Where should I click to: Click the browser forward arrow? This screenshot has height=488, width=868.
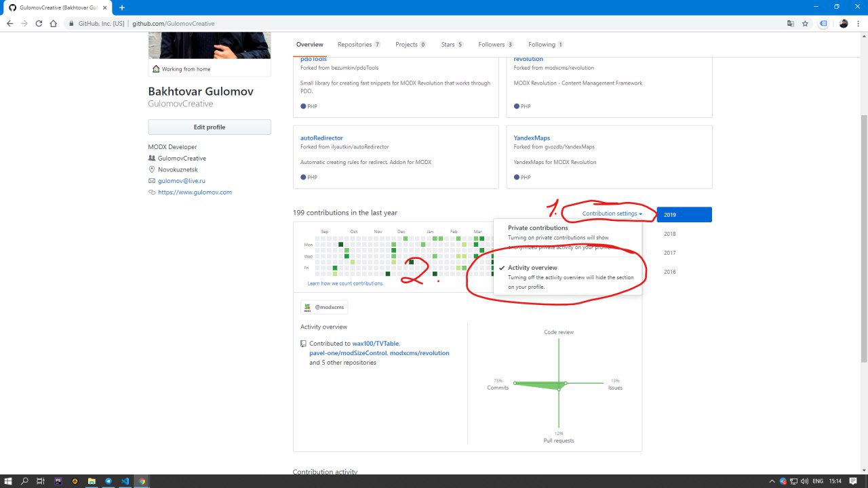click(x=24, y=23)
